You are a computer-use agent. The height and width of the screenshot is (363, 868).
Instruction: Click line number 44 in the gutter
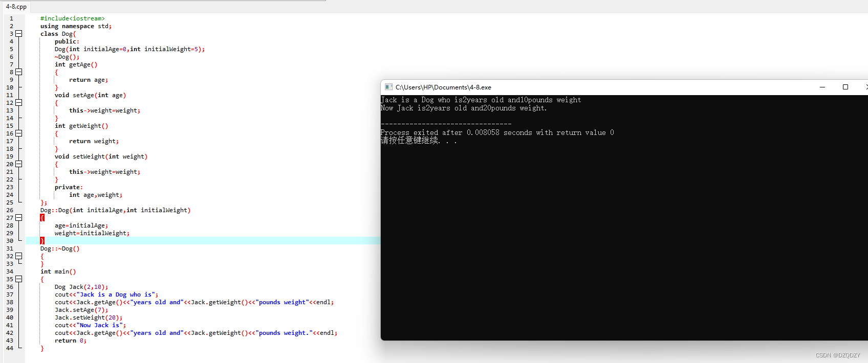[x=10, y=348]
